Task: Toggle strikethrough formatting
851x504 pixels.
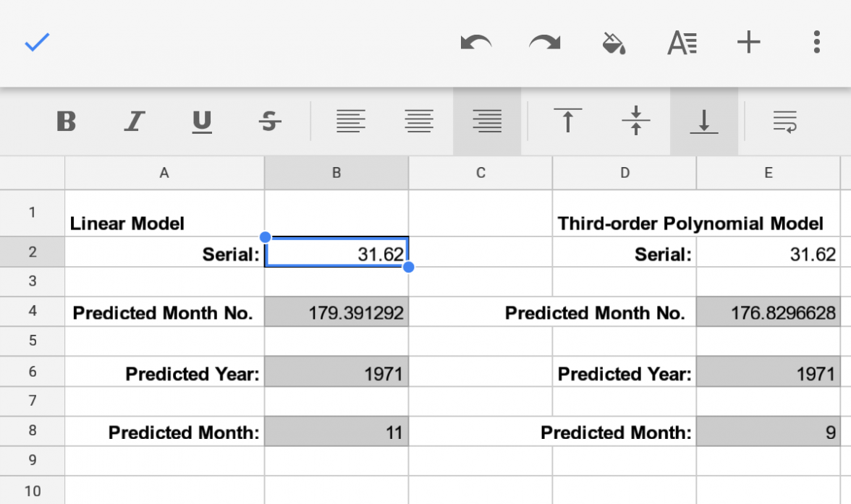Action: [270, 121]
